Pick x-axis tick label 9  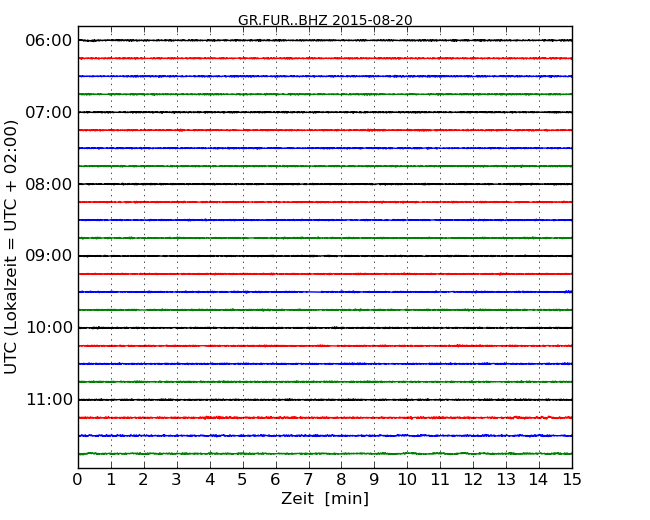pyautogui.click(x=374, y=480)
